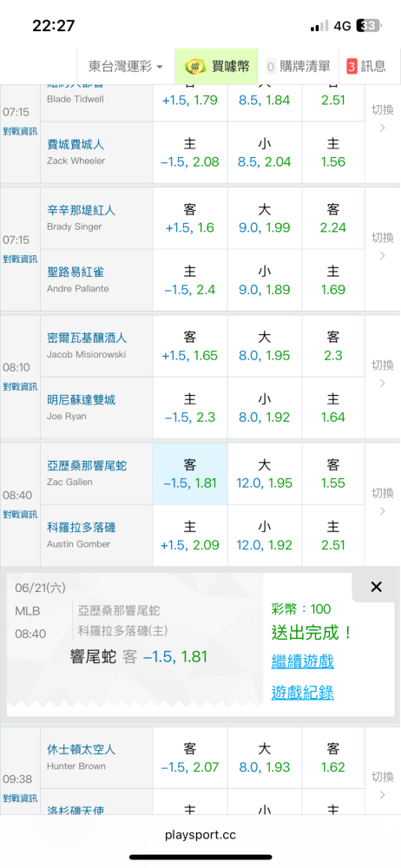Choose 大 9.0, 1.99 over bet
Image resolution: width=401 pixels, height=868 pixels.
point(265,219)
